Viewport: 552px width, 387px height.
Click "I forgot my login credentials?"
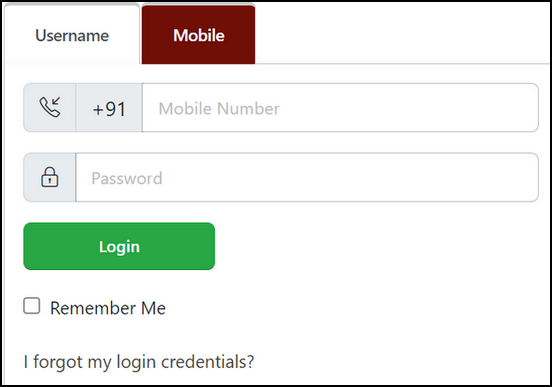tap(139, 362)
